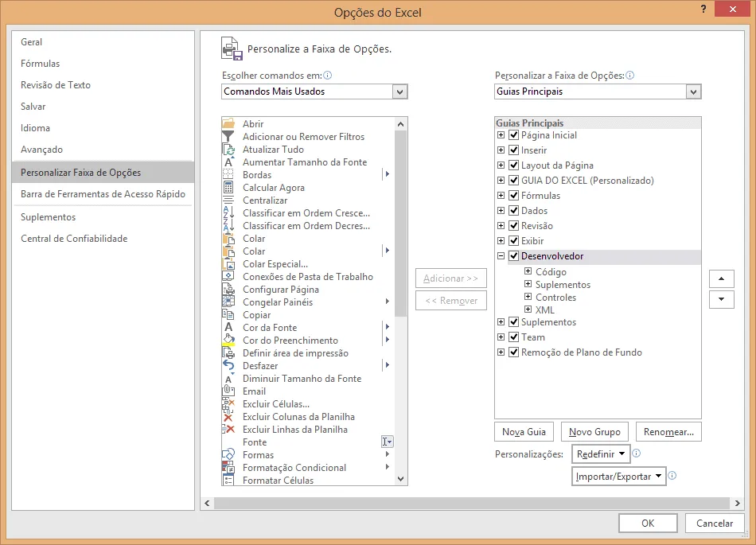The image size is (756, 545).
Task: Click info icon next to Escolher comandos em
Action: coord(327,75)
